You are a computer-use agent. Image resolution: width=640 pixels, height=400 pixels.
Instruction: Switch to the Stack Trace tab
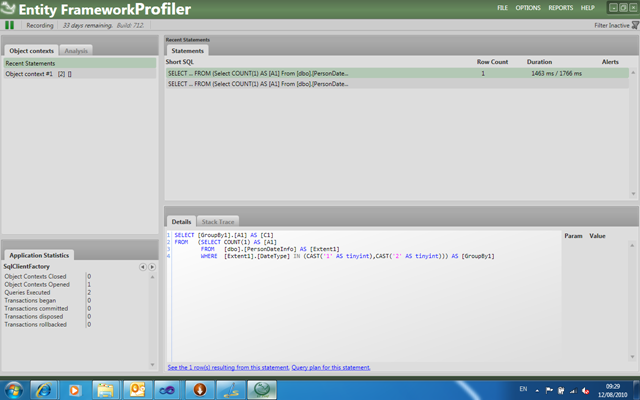pyautogui.click(x=217, y=221)
